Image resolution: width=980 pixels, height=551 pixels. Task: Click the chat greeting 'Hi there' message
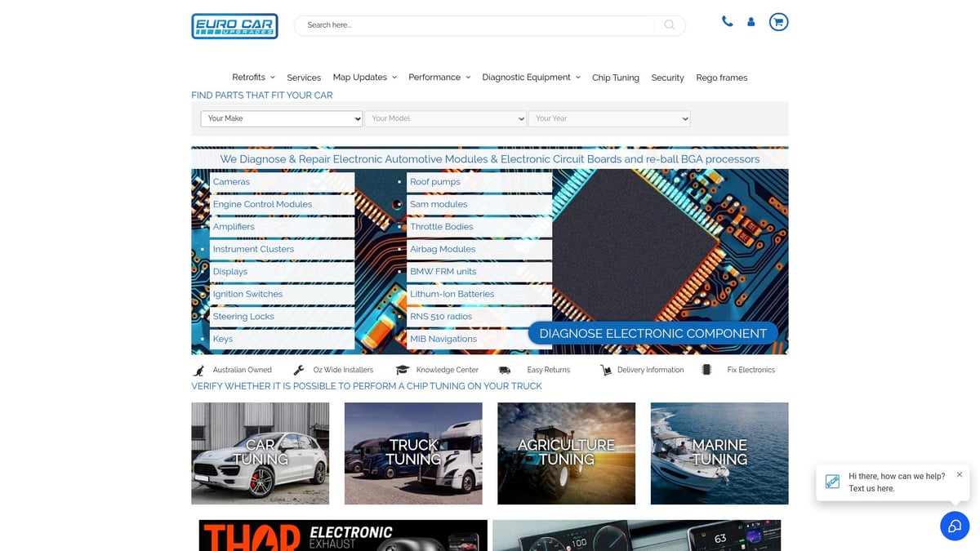coord(897,482)
